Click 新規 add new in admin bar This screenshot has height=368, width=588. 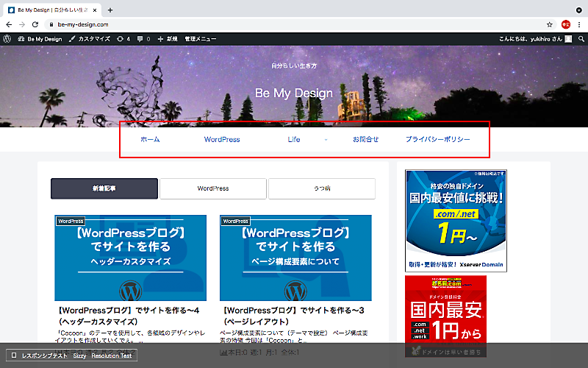168,39
